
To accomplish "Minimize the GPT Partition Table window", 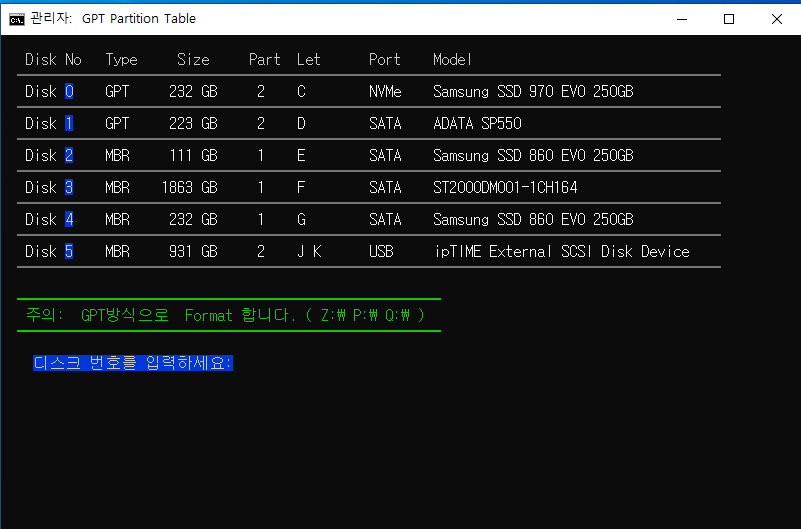I will [x=681, y=19].
